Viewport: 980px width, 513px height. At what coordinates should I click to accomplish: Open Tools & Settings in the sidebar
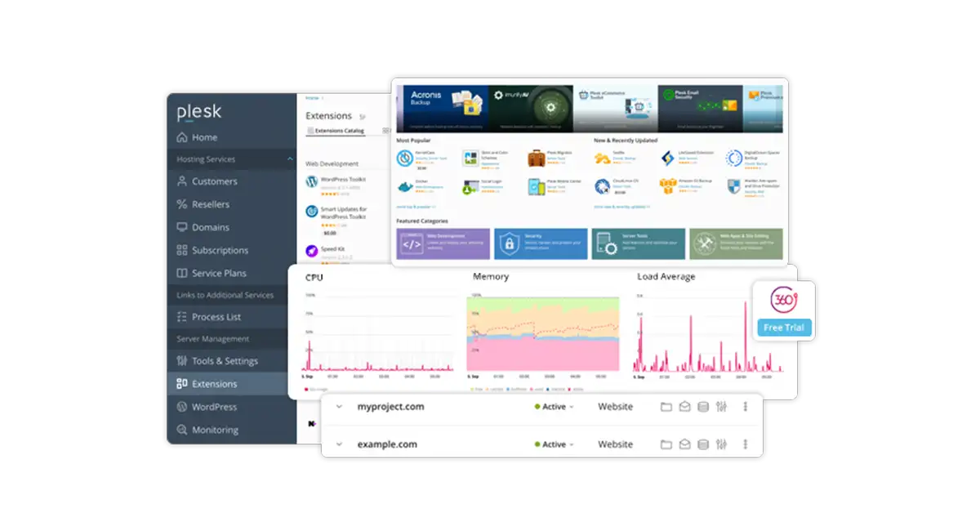coord(224,361)
